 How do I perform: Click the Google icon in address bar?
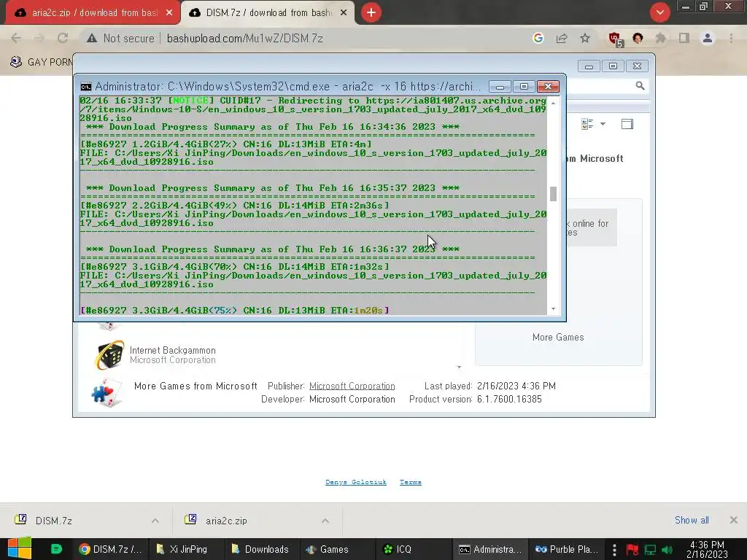(538, 38)
